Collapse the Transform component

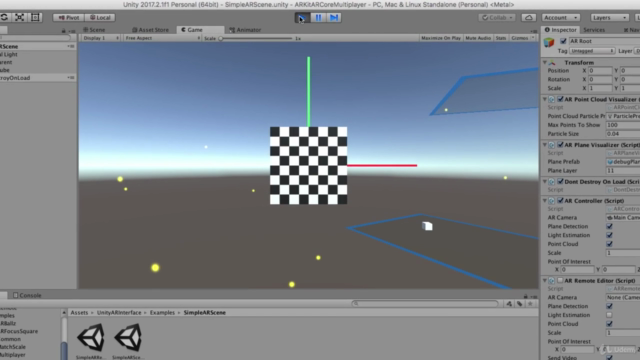coord(545,62)
